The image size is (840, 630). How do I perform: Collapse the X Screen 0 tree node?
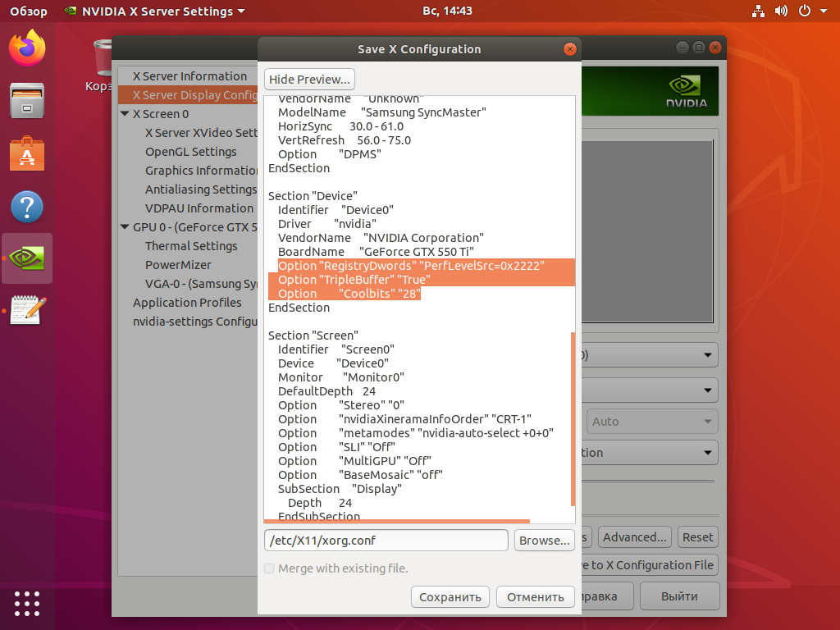click(x=125, y=113)
